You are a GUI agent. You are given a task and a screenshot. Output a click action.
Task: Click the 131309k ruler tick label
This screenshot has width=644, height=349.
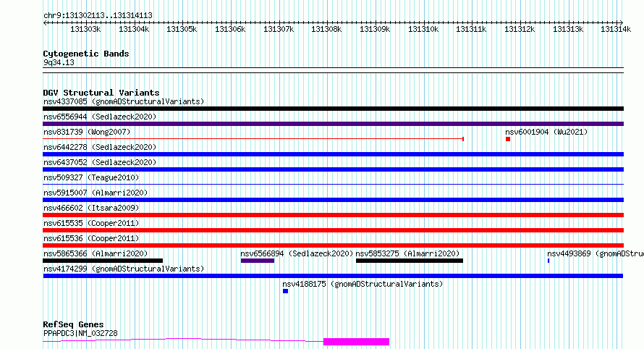[375, 29]
